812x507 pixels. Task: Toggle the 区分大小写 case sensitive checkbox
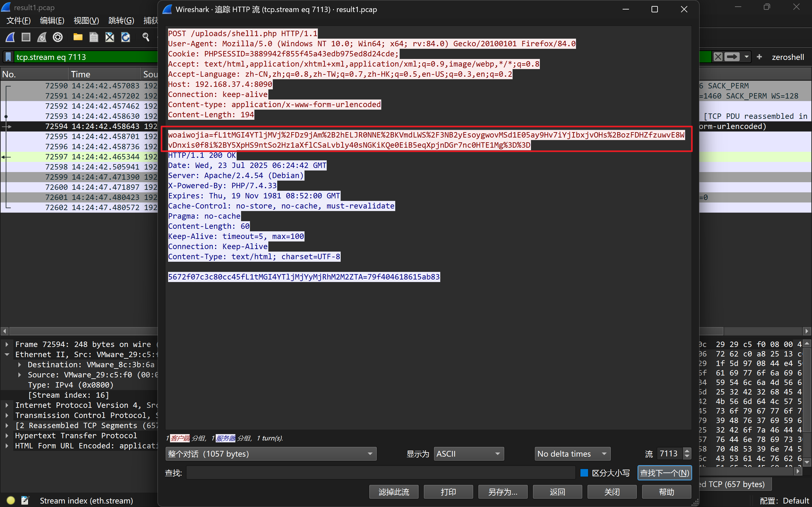584,473
